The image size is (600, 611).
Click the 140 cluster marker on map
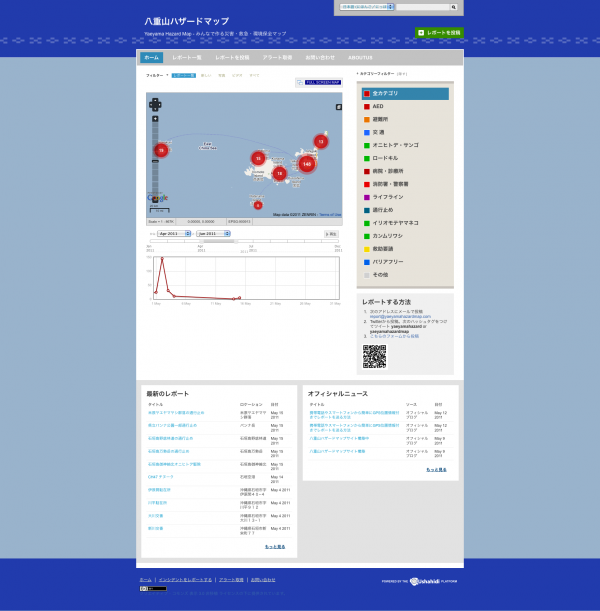307,164
